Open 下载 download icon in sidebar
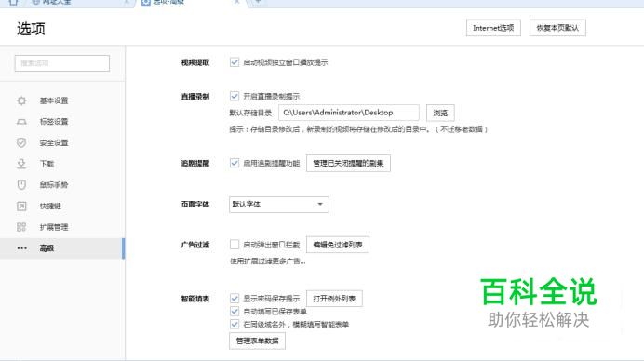 pos(21,164)
